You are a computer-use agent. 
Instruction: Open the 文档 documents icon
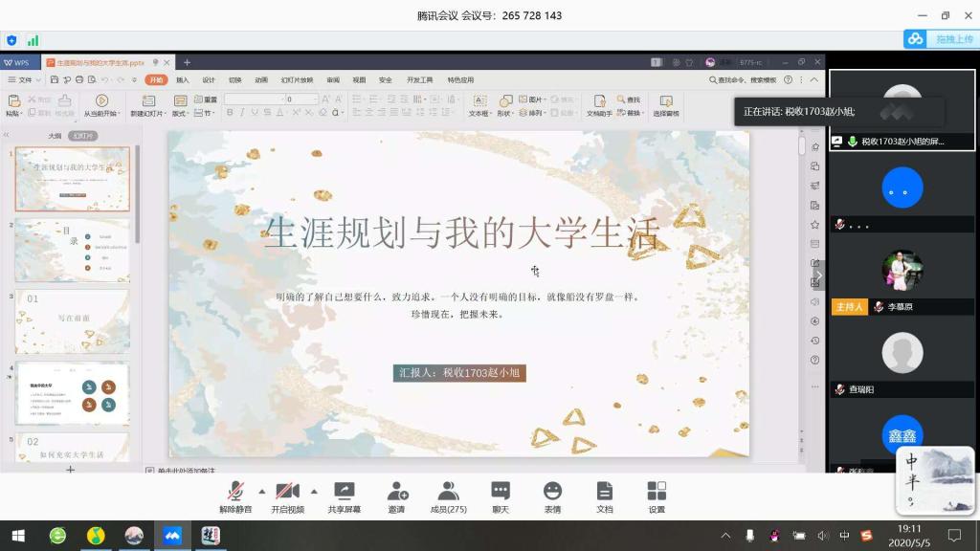[604, 496]
